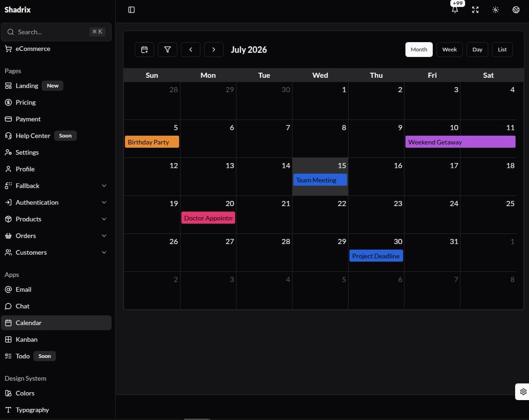Image resolution: width=529 pixels, height=420 pixels.
Task: Go to the Email app
Action: [56, 289]
